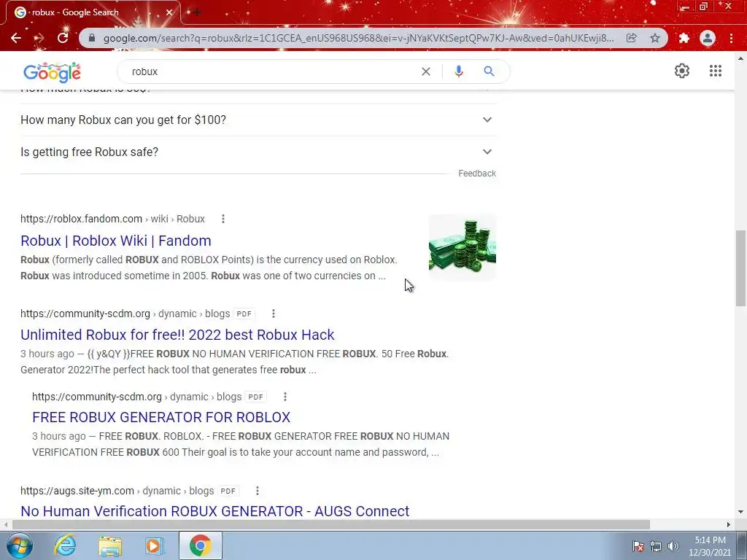The image size is (747, 560).
Task: Open 'No Human Verification ROBUX GENERATOR - AUGS Connect'
Action: point(215,511)
